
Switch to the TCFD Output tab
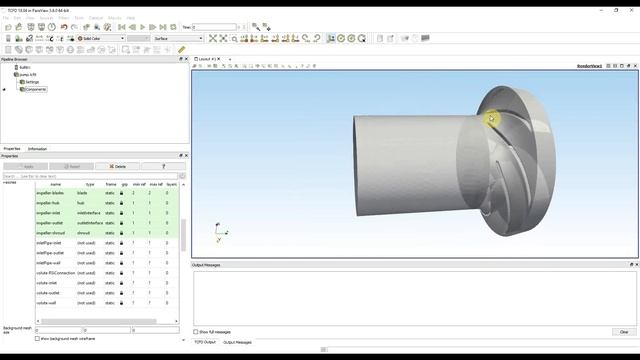204,342
